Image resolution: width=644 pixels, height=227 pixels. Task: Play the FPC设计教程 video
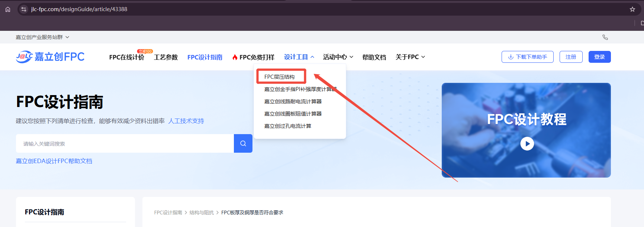pos(527,143)
